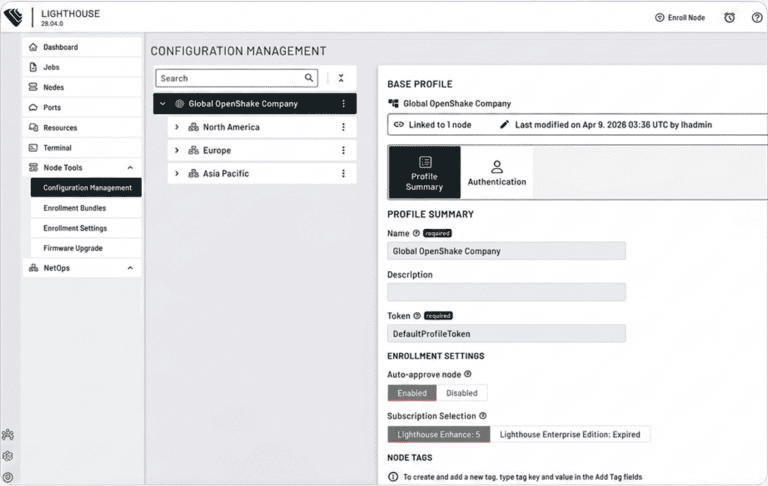Click the Auto-approve node help icon

(468, 374)
